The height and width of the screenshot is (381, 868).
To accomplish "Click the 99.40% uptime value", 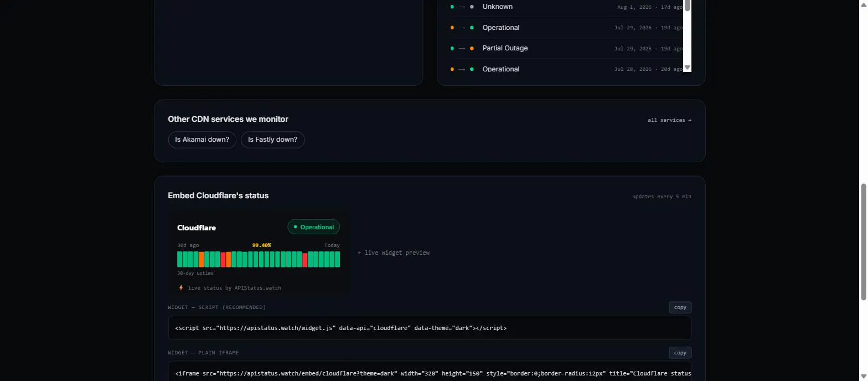I will tap(261, 245).
